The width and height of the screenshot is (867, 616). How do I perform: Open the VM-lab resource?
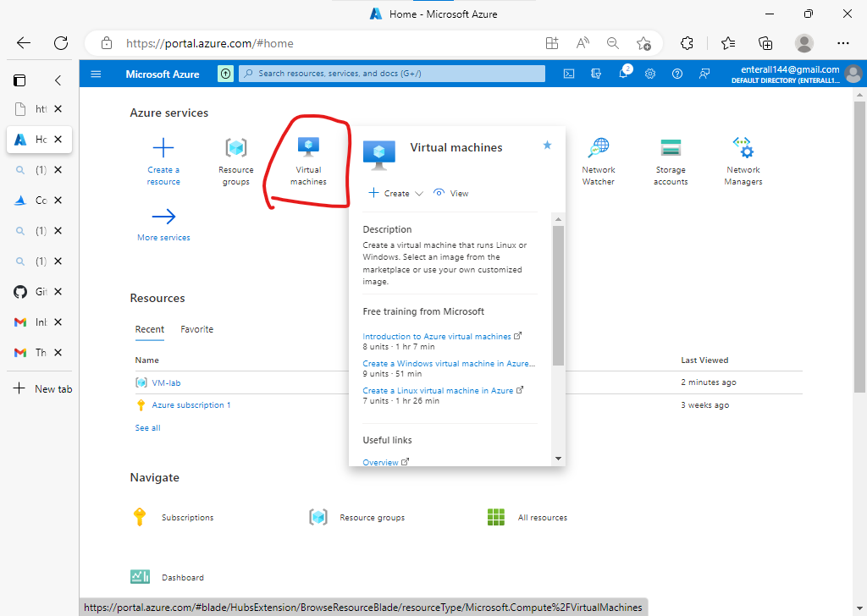pyautogui.click(x=166, y=382)
